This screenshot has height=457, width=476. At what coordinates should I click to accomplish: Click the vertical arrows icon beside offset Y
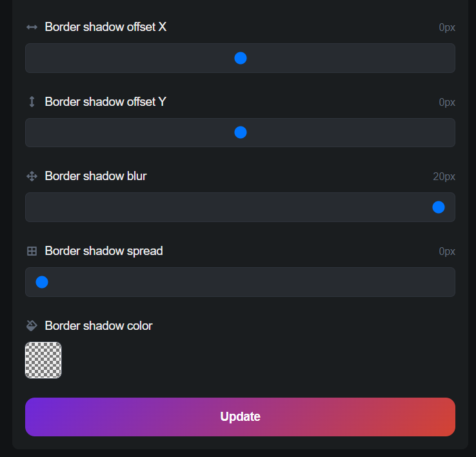click(x=32, y=102)
